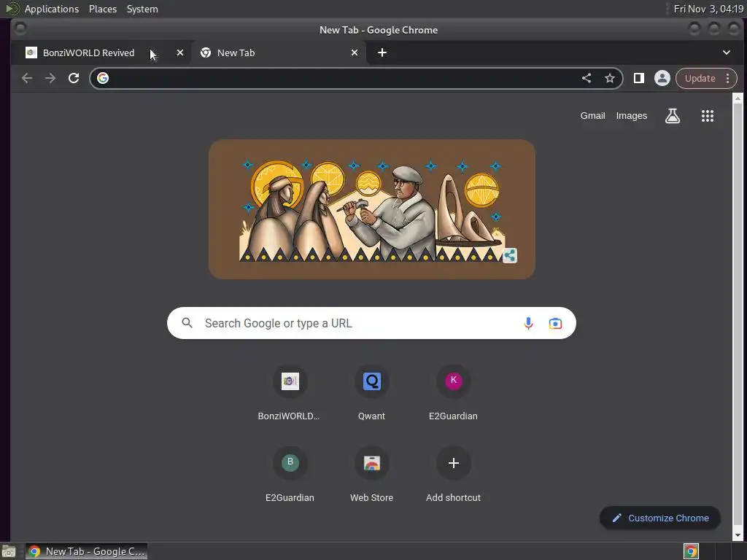
Task: Open the Google apps grid
Action: point(708,116)
